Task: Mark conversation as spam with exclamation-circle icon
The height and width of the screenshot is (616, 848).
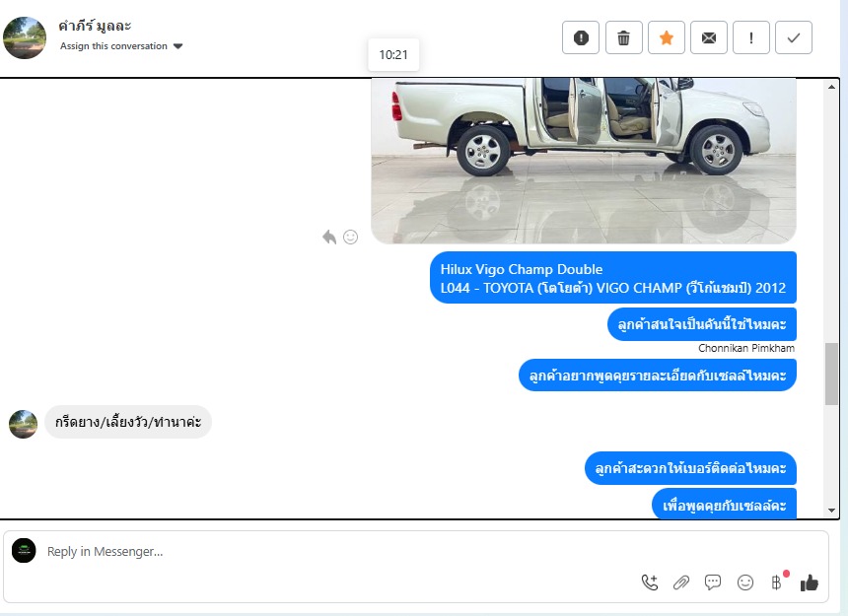Action: click(x=581, y=37)
